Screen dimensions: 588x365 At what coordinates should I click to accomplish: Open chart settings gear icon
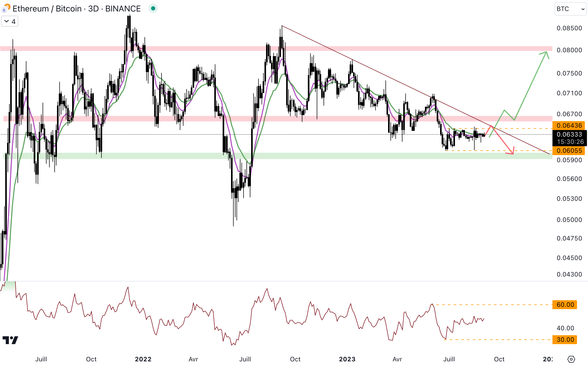(571, 359)
